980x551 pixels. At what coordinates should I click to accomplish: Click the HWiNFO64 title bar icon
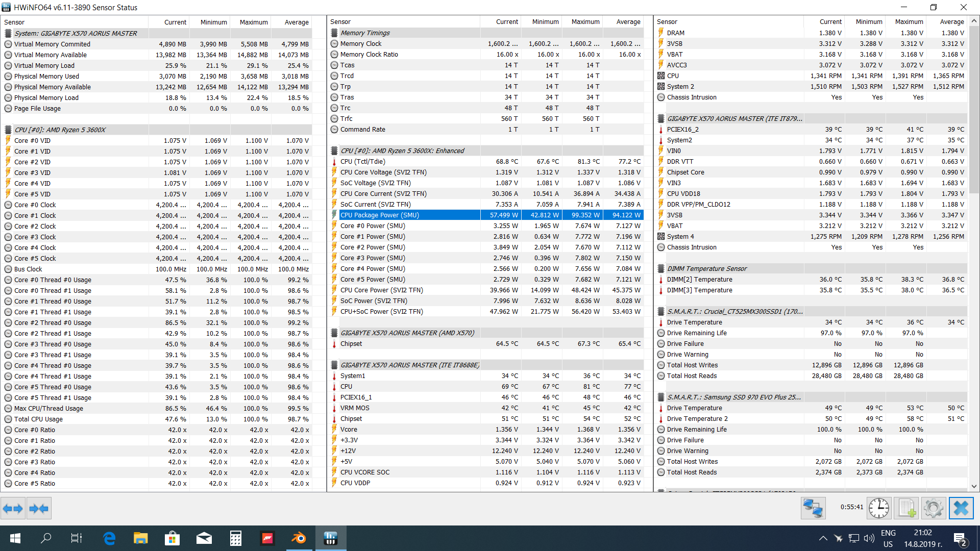point(6,7)
